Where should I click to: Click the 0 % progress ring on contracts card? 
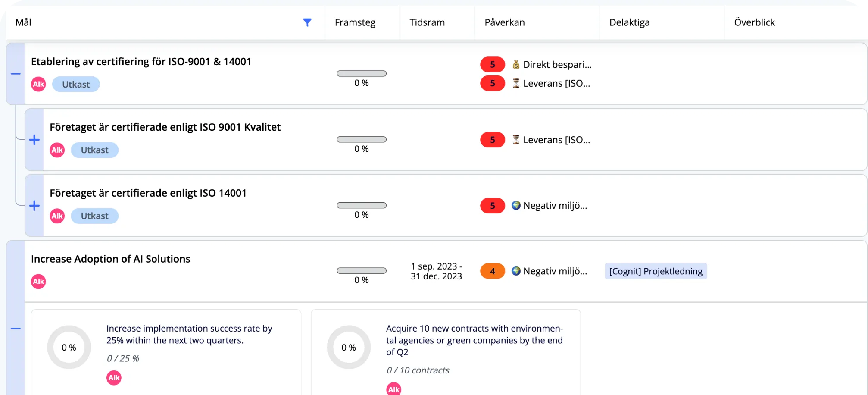tap(349, 348)
